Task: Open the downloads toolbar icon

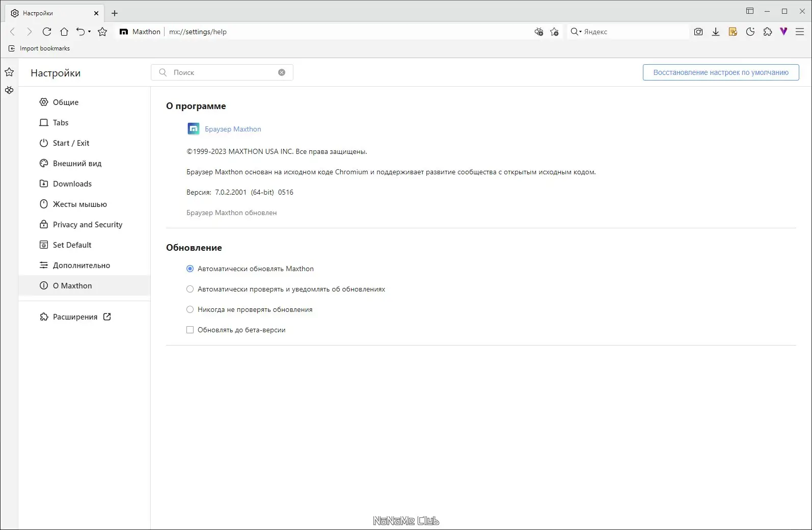Action: [716, 32]
